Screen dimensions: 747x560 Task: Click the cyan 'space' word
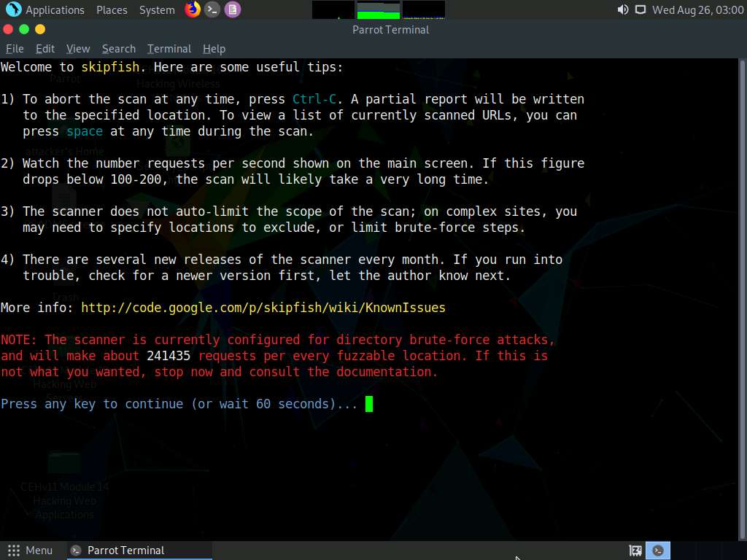[x=85, y=131]
